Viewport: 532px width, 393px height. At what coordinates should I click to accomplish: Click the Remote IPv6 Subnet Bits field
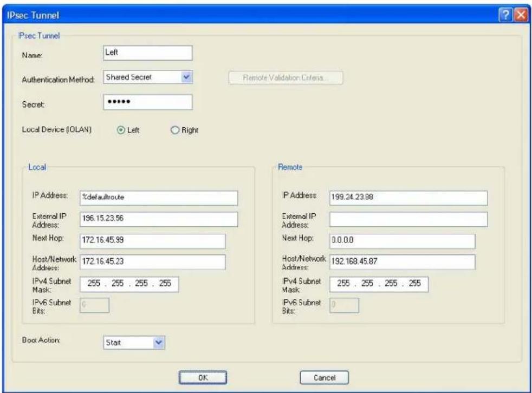tap(345, 305)
